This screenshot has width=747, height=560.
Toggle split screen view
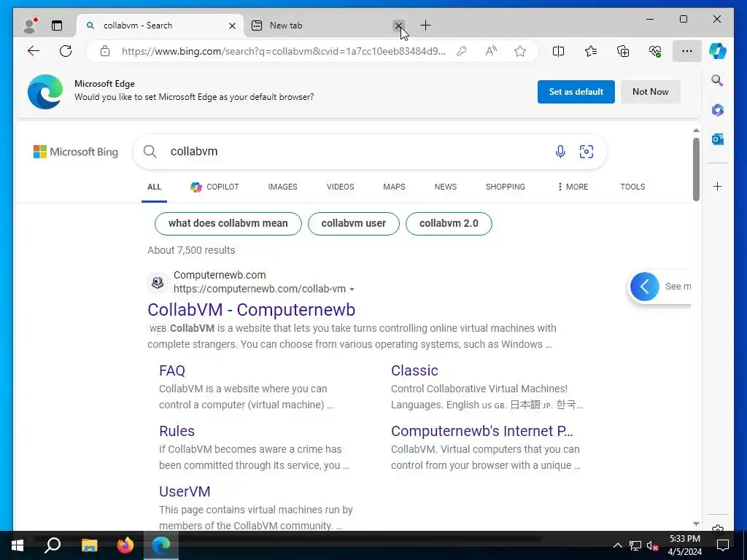[x=558, y=51]
